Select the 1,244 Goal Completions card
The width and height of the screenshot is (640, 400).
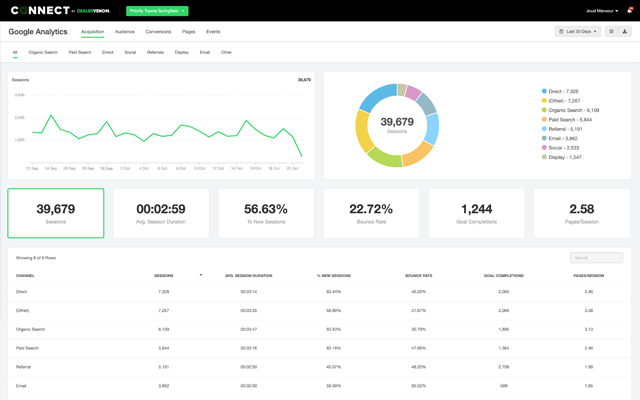[477, 213]
